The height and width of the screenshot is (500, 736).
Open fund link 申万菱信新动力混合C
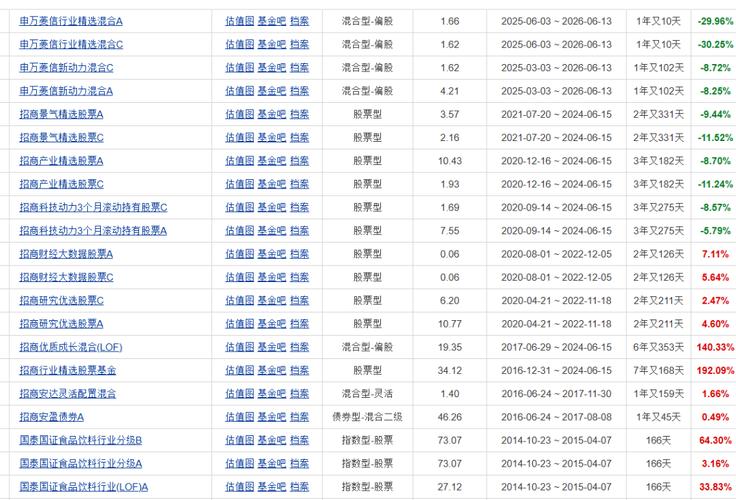click(66, 68)
